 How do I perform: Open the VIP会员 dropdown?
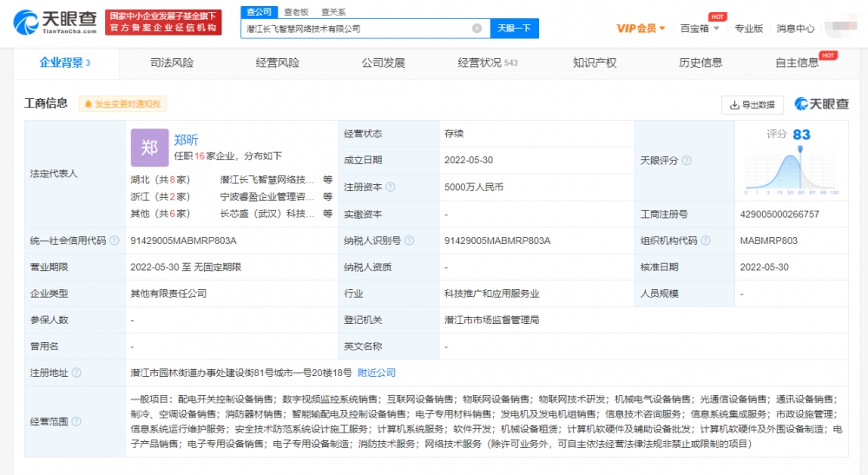pos(641,29)
